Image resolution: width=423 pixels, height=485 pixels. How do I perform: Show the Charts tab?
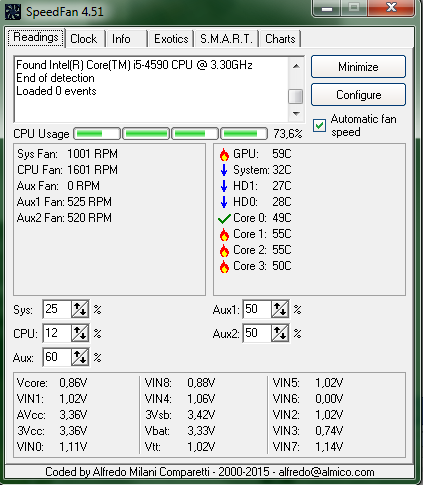click(x=280, y=39)
